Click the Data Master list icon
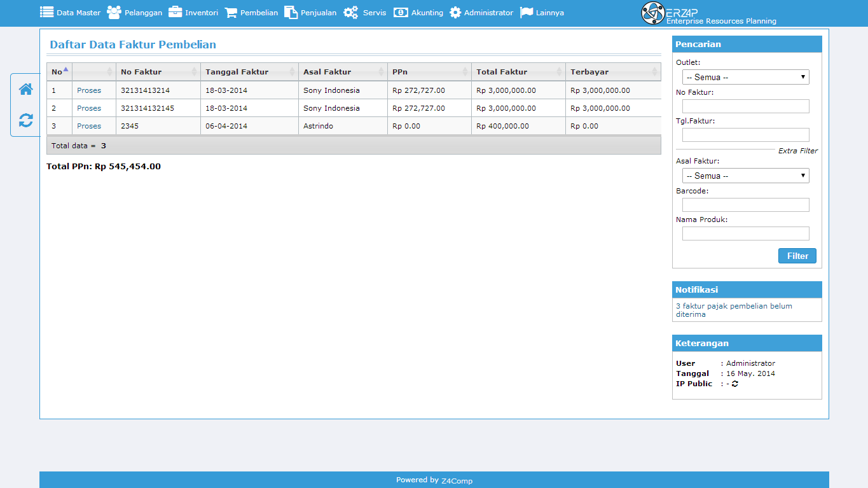868x488 pixels. (x=46, y=12)
